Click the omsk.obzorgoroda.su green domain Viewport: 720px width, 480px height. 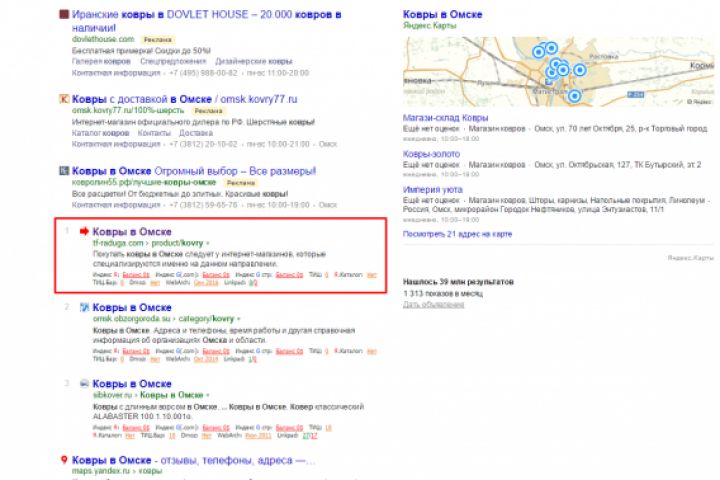pyautogui.click(x=131, y=319)
